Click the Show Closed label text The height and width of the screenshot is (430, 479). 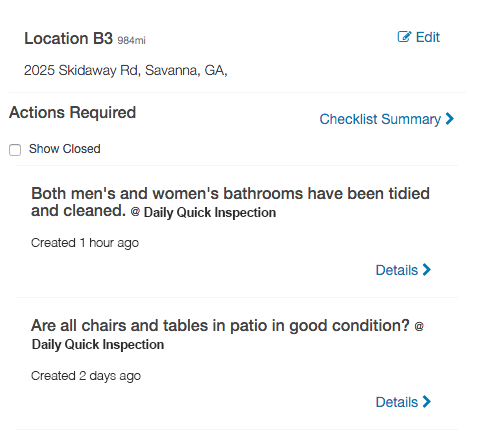(64, 149)
